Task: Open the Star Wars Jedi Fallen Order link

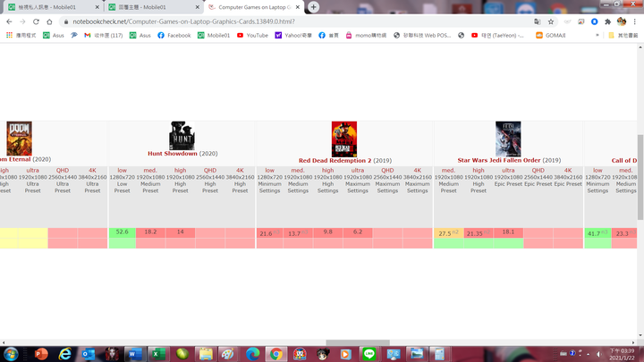Action: coord(499,160)
